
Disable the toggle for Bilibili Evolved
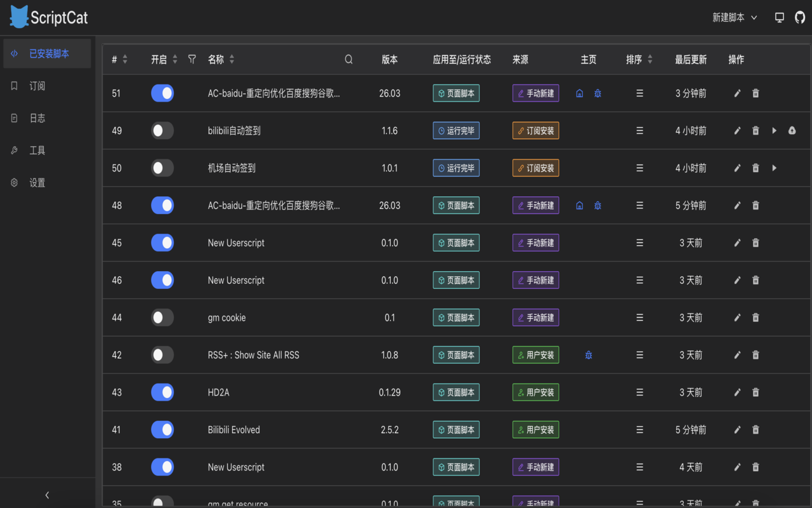click(x=162, y=429)
